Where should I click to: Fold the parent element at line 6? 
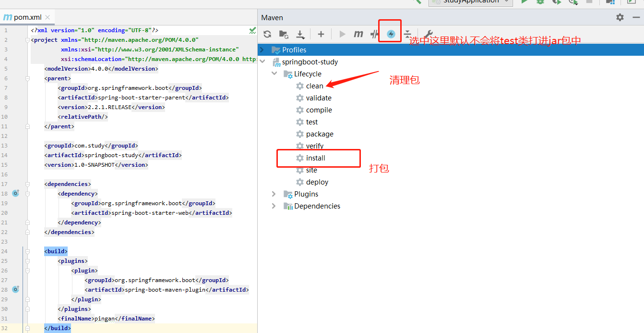pyautogui.click(x=27, y=78)
